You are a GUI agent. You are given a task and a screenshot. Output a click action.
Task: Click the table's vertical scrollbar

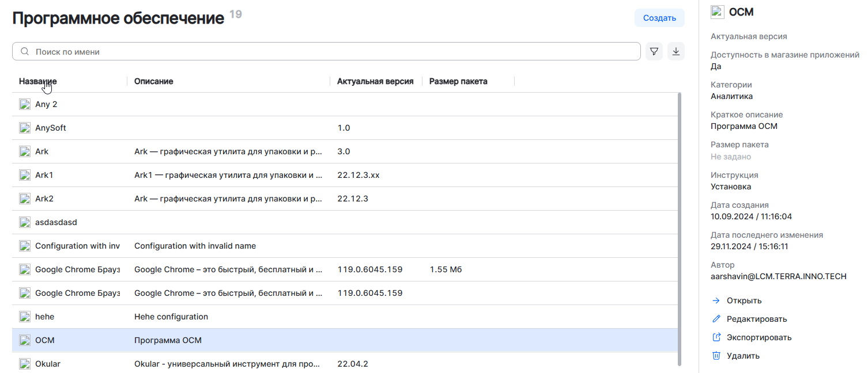coord(680,230)
